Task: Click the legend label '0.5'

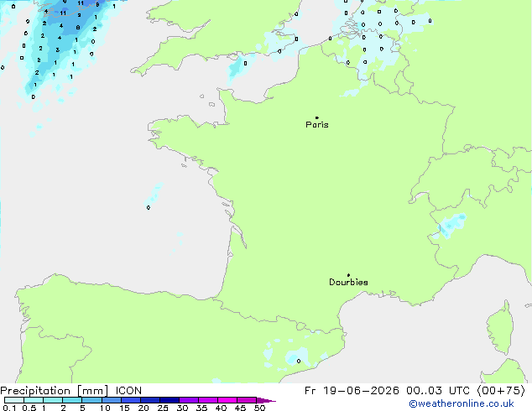Action: click(29, 408)
